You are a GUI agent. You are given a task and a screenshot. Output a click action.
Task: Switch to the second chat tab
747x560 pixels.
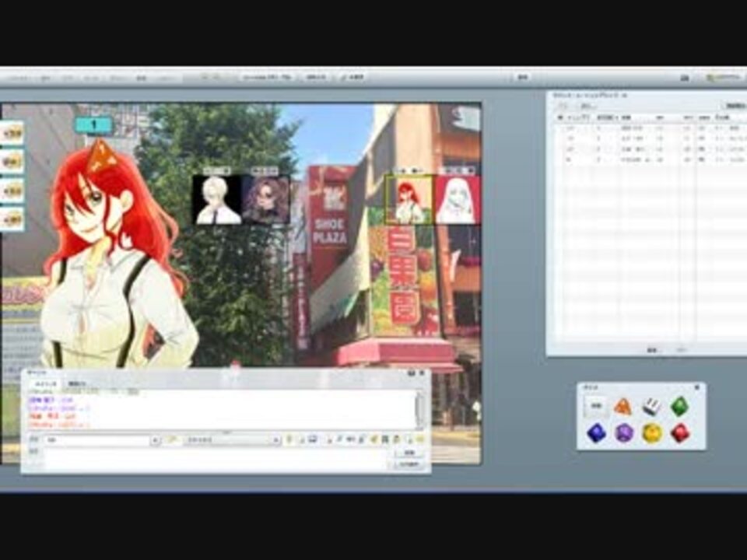click(77, 383)
